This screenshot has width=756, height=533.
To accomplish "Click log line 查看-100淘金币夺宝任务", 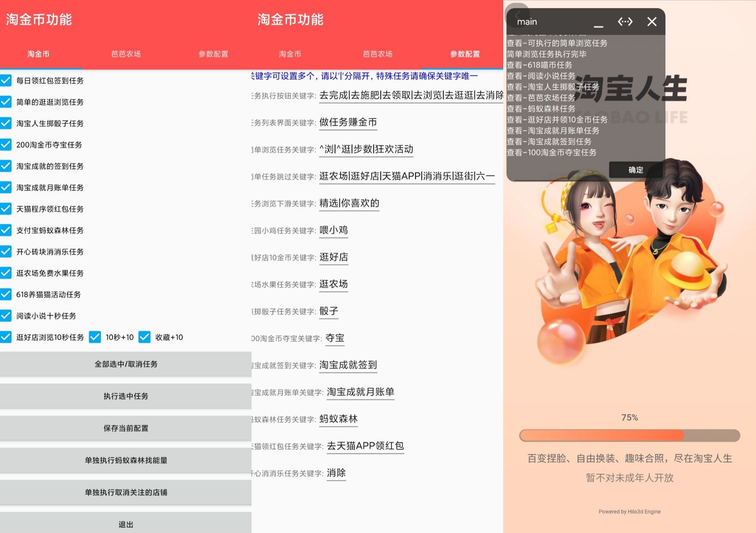I will 551,152.
